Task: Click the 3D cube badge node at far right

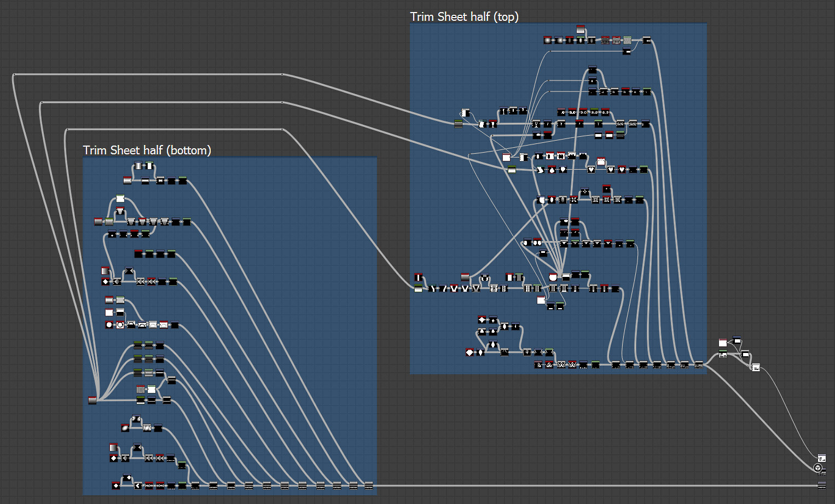Action: click(x=817, y=468)
